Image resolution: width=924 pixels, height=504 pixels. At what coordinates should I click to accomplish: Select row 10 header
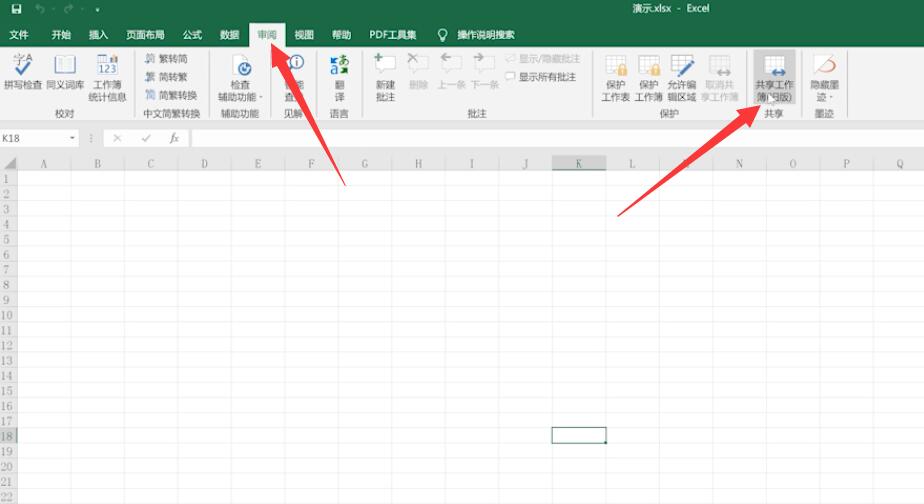tap(8, 315)
